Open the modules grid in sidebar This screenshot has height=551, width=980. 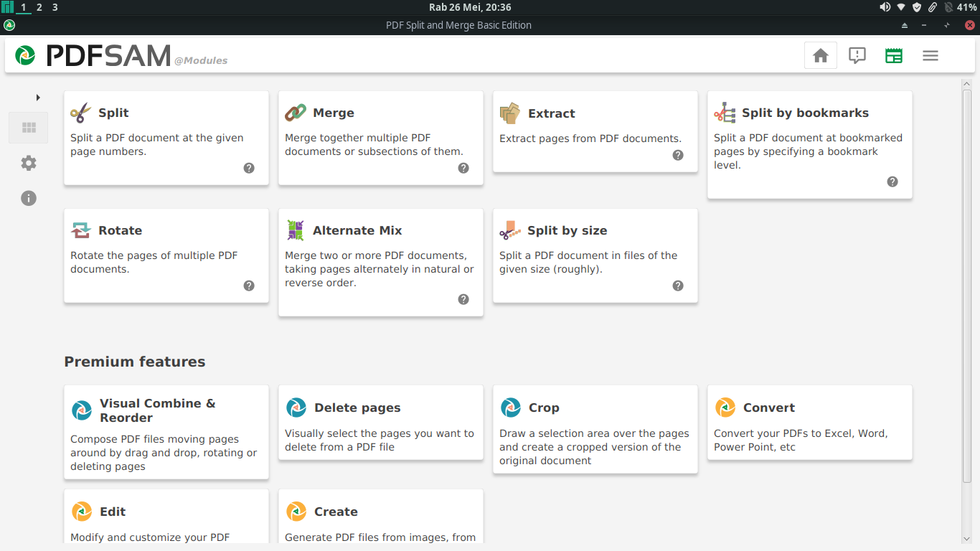tap(29, 128)
